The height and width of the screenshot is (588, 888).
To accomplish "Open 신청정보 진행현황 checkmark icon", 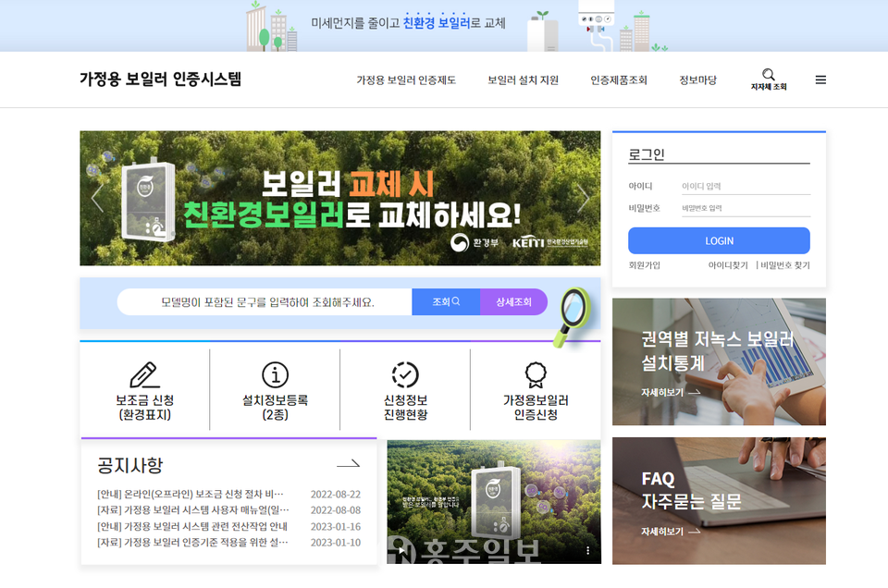I will 405,374.
